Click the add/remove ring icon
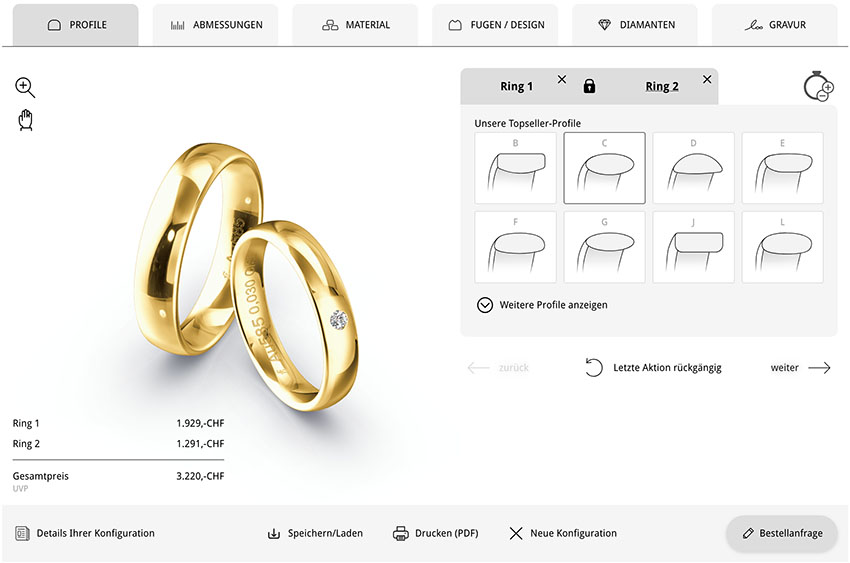The image size is (850, 563). click(818, 86)
